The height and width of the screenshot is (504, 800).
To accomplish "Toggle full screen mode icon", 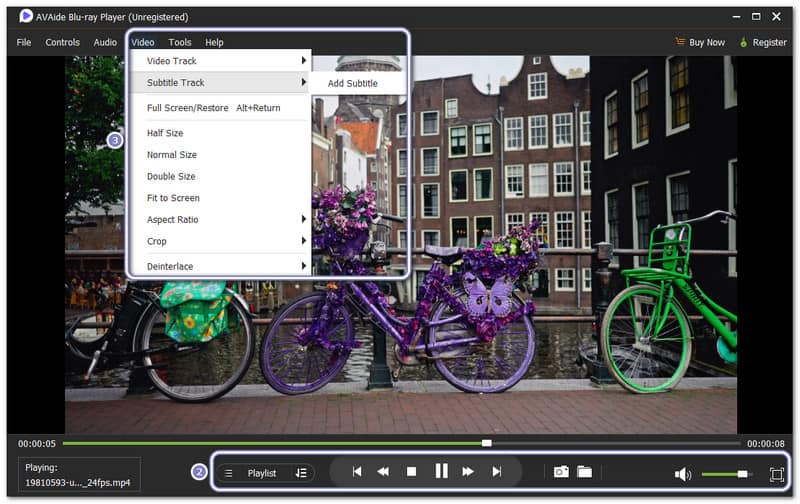I will coord(776,474).
